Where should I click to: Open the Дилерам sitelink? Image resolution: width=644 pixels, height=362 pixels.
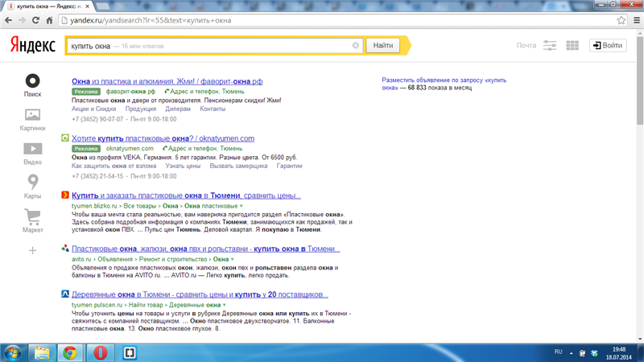178,109
